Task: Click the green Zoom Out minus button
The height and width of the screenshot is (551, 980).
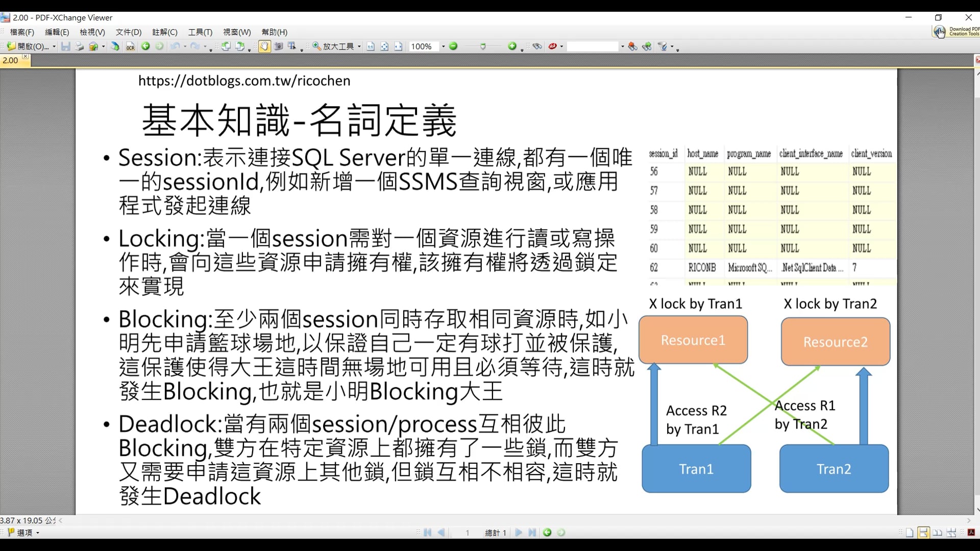Action: [x=453, y=46]
